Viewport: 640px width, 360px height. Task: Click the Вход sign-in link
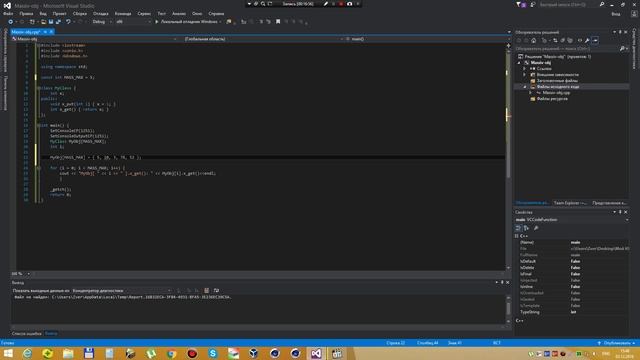click(x=616, y=13)
